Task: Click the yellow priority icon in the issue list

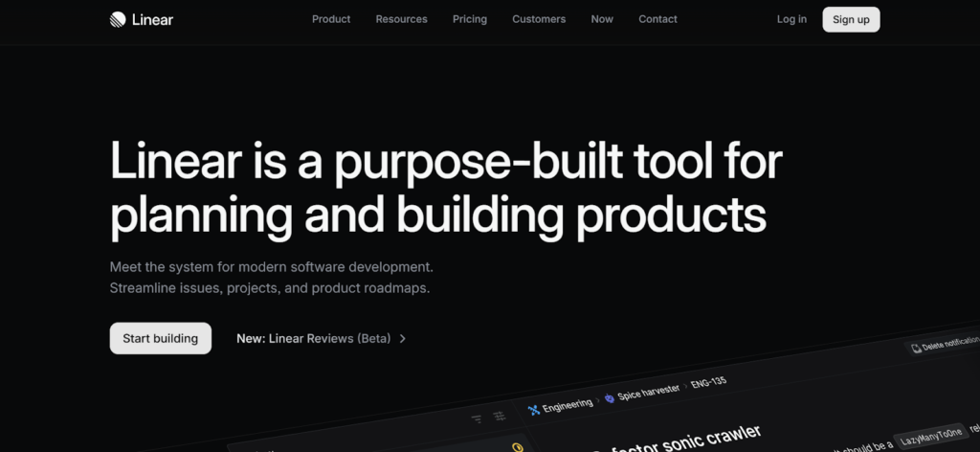Action: point(517,447)
